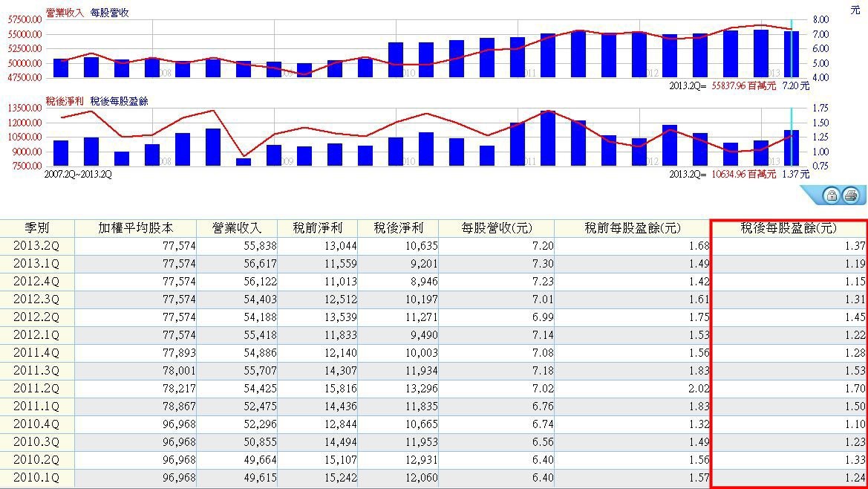Click the after-tax EPS cell 1.37
Viewport: 868px width, 489px height.
pyautogui.click(x=789, y=245)
